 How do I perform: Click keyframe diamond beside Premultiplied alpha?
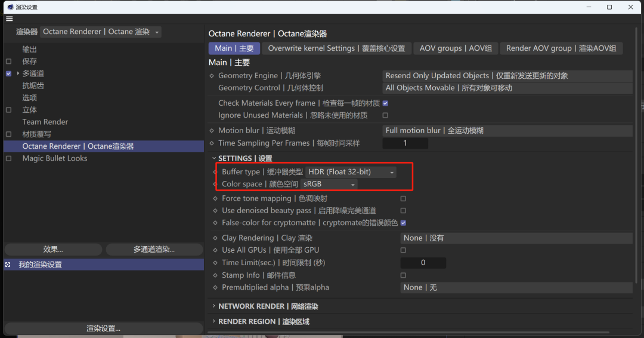(215, 287)
